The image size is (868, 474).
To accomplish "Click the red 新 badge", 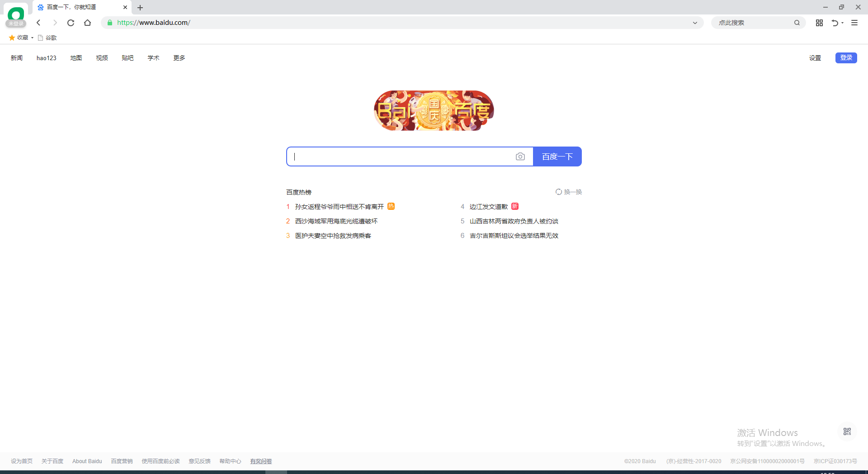I will coord(515,206).
